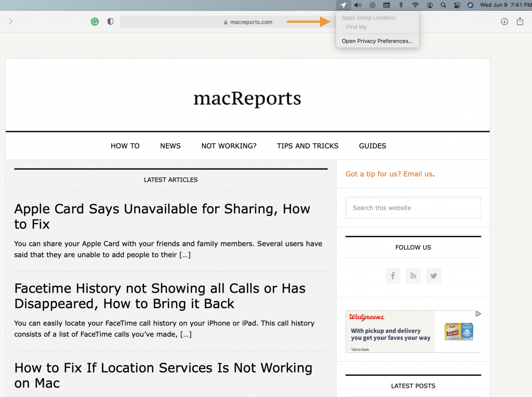
Task: Click Got a tip for us? Email us link
Action: (x=389, y=174)
